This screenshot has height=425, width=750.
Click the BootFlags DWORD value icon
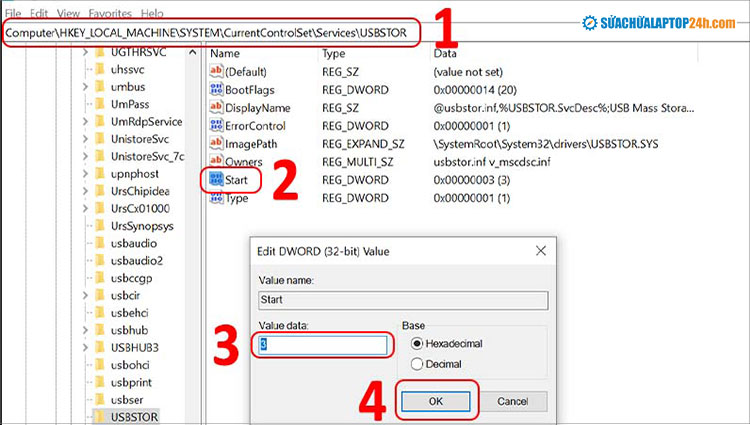coord(216,89)
